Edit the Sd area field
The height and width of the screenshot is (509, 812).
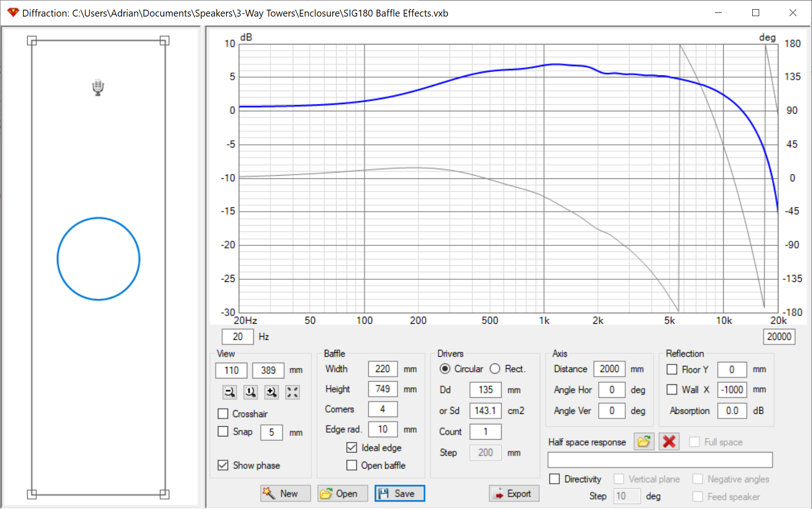tap(486, 411)
